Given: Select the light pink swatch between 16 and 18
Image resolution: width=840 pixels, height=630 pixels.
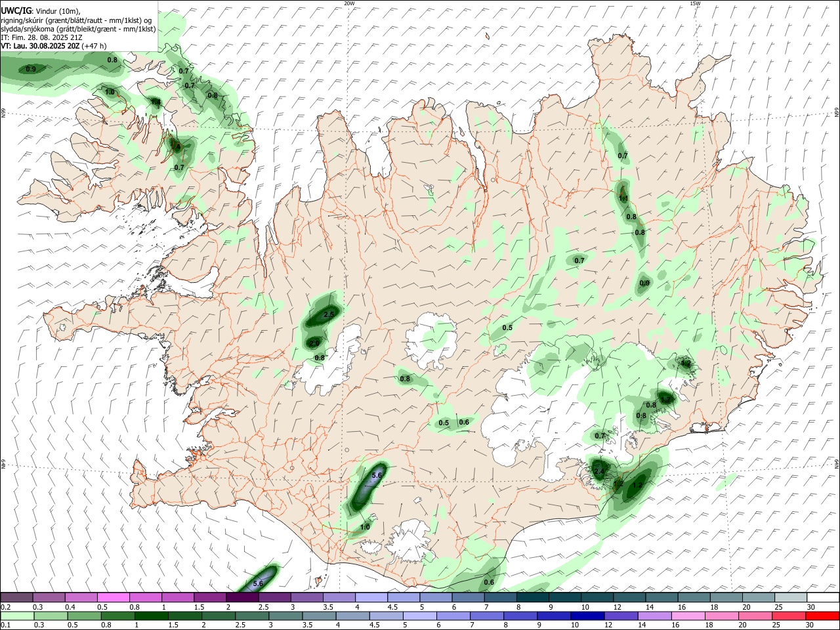Looking at the screenshot, I should click(x=688, y=616).
